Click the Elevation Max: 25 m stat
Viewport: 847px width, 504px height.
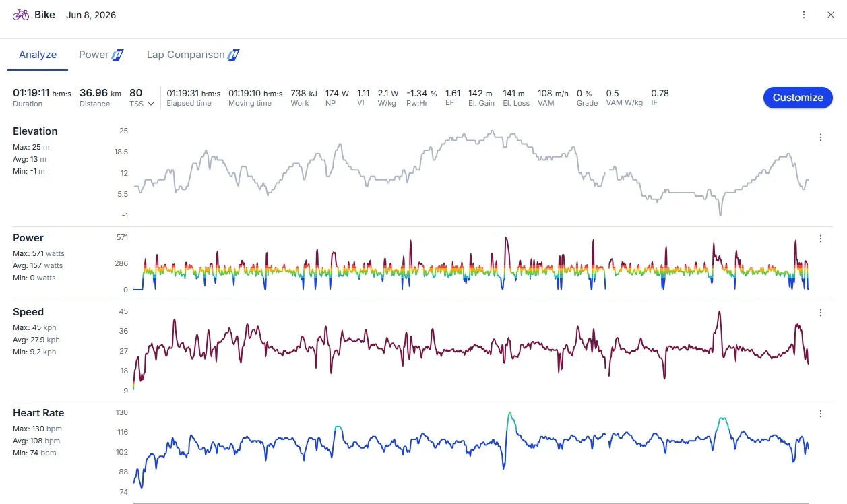click(31, 147)
